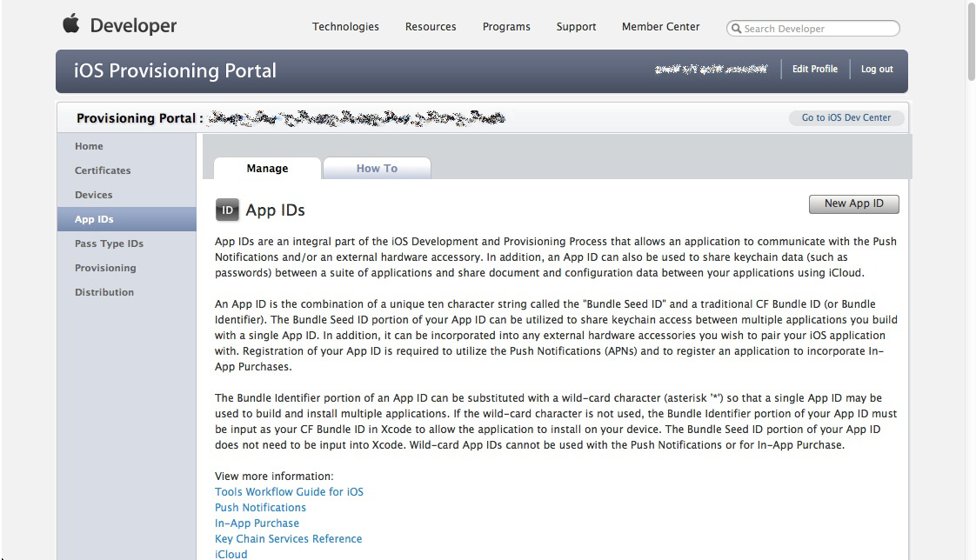
Task: Click the search magnifier icon
Action: (737, 29)
